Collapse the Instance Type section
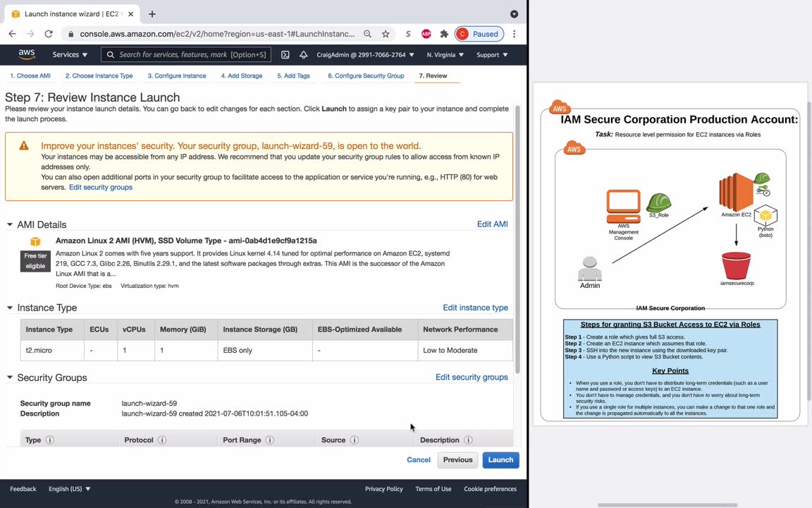 click(x=9, y=308)
